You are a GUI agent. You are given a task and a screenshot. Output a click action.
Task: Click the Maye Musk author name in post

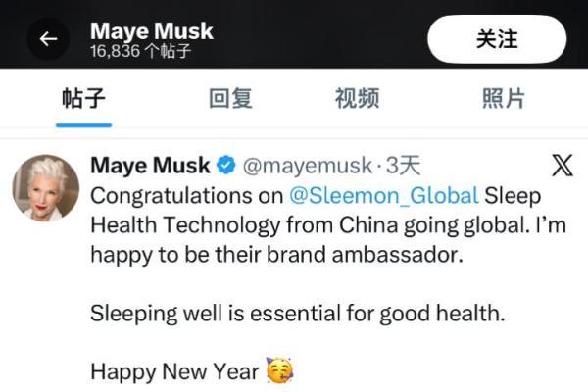150,165
